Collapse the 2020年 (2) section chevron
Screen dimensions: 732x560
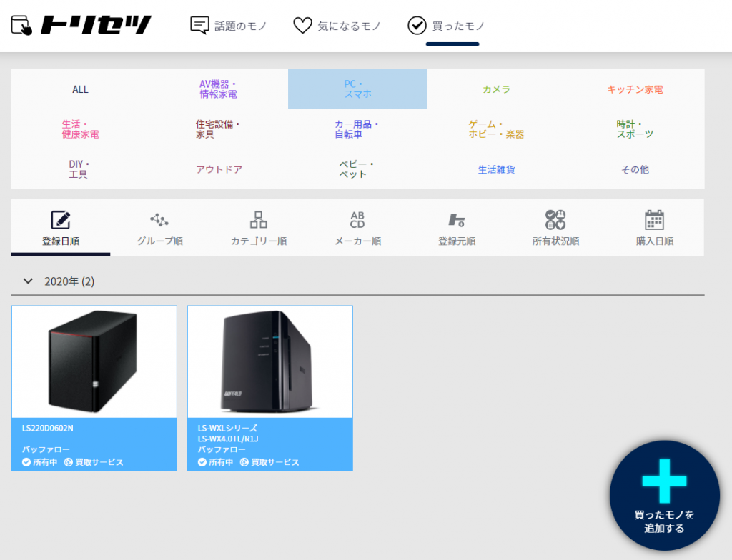click(x=28, y=281)
